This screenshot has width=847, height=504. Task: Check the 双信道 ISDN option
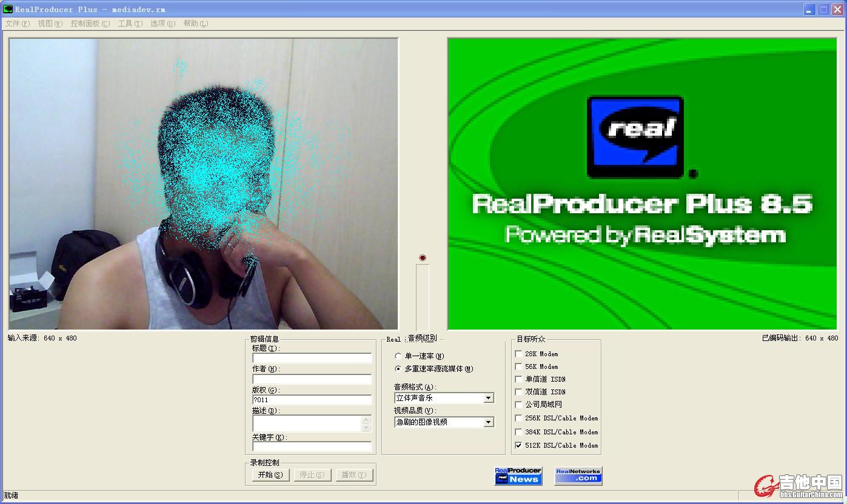[518, 392]
